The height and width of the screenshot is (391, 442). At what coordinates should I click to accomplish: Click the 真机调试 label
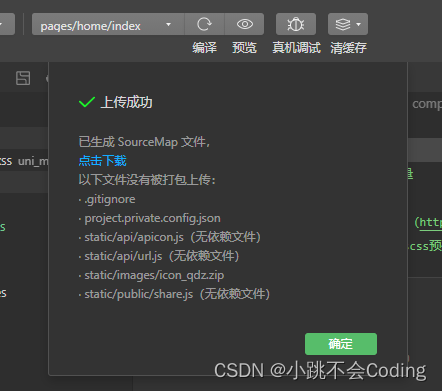[296, 48]
